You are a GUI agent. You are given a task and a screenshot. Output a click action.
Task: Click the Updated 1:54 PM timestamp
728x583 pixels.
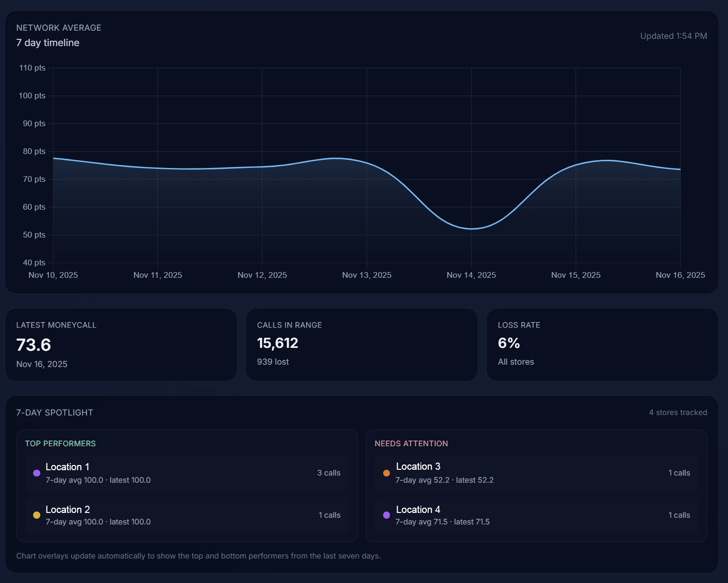(x=673, y=36)
